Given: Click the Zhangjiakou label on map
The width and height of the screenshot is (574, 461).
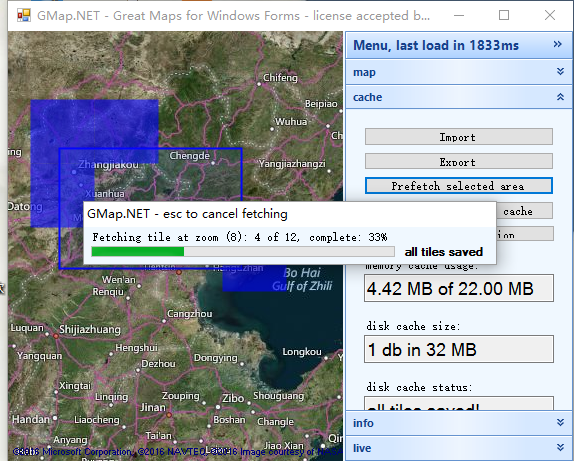Looking at the screenshot, I should [x=108, y=165].
